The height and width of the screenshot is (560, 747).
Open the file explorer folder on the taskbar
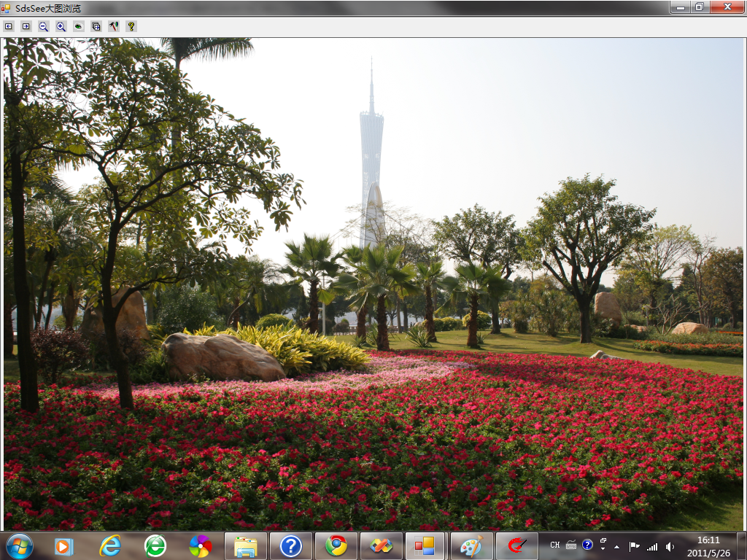246,546
